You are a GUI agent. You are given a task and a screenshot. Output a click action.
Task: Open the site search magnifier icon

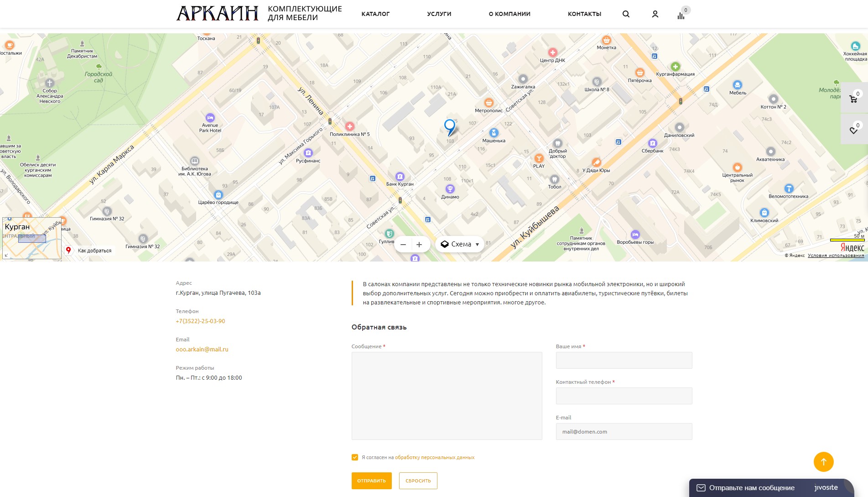[626, 14]
